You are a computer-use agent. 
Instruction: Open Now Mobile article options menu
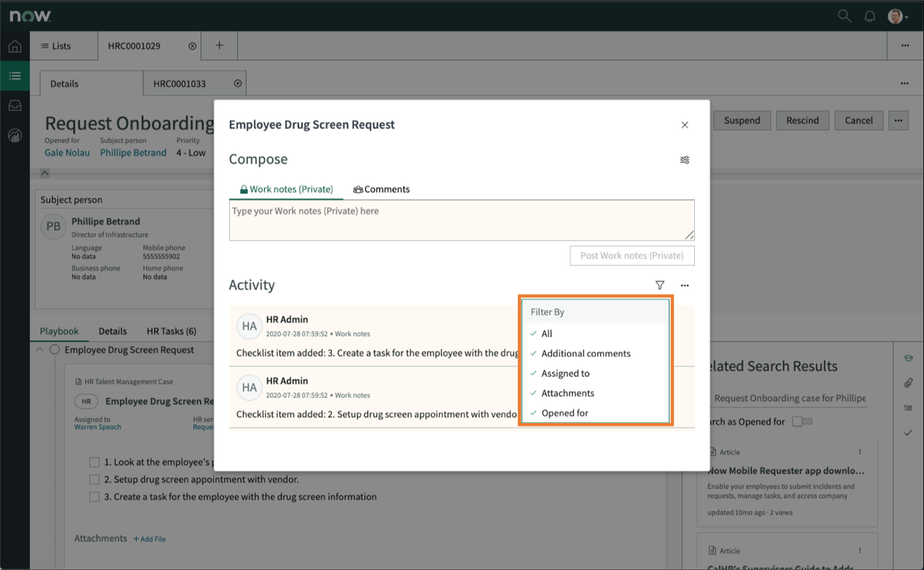[860, 452]
